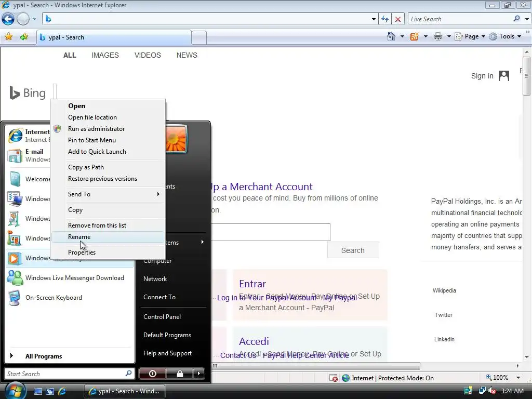Choose Open in context menu
Screen dimensions: 532x399
pos(108,106)
